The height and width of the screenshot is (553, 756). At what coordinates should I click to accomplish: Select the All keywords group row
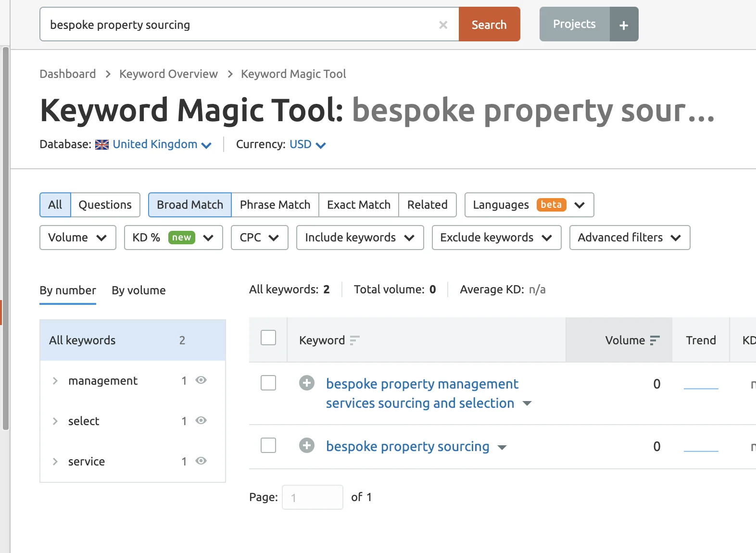tap(133, 340)
